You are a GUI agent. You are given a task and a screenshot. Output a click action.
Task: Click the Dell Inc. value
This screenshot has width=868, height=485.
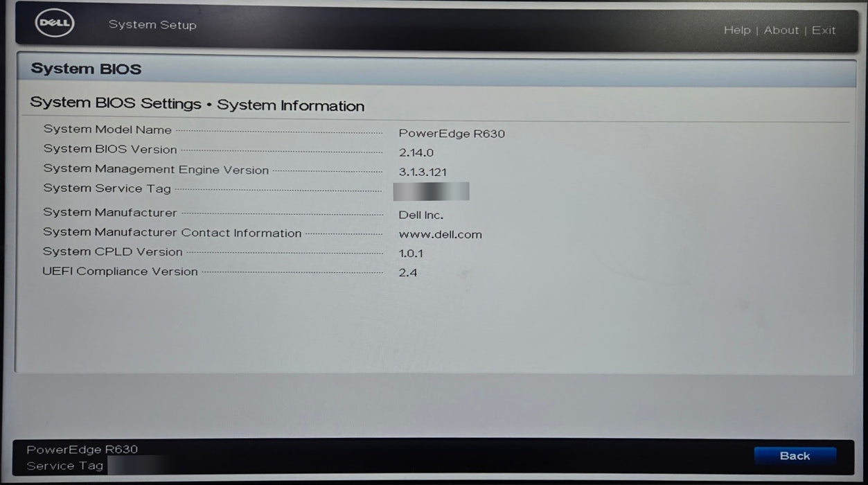pos(420,215)
